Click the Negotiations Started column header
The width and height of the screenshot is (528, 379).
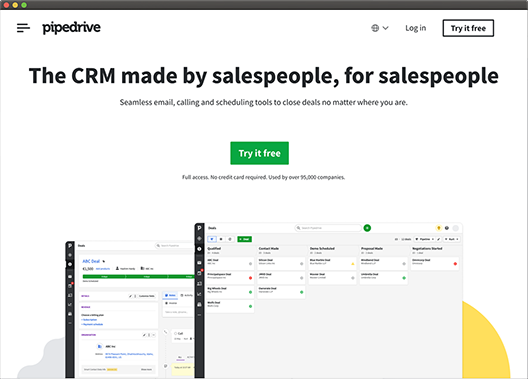(427, 248)
